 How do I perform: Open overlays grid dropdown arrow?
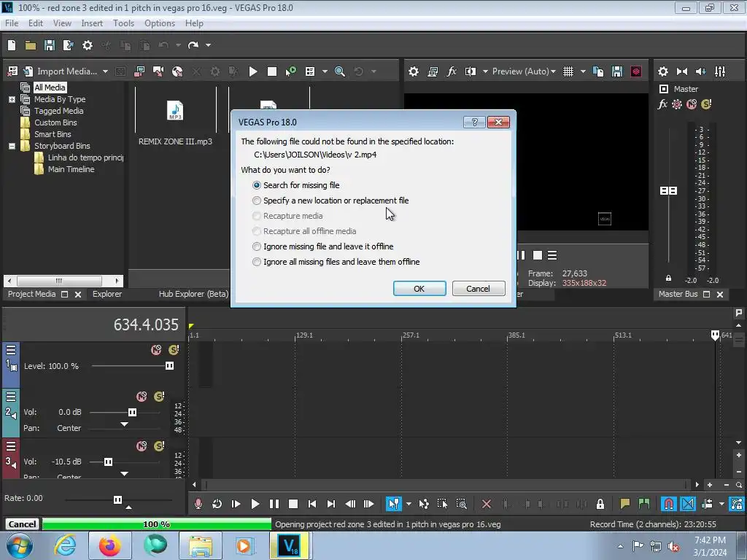pos(583,71)
